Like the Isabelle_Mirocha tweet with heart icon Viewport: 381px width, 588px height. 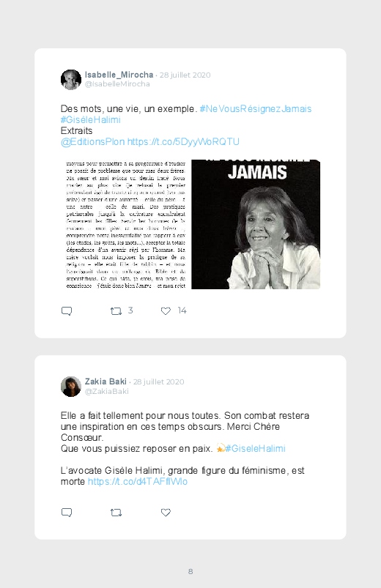166,311
